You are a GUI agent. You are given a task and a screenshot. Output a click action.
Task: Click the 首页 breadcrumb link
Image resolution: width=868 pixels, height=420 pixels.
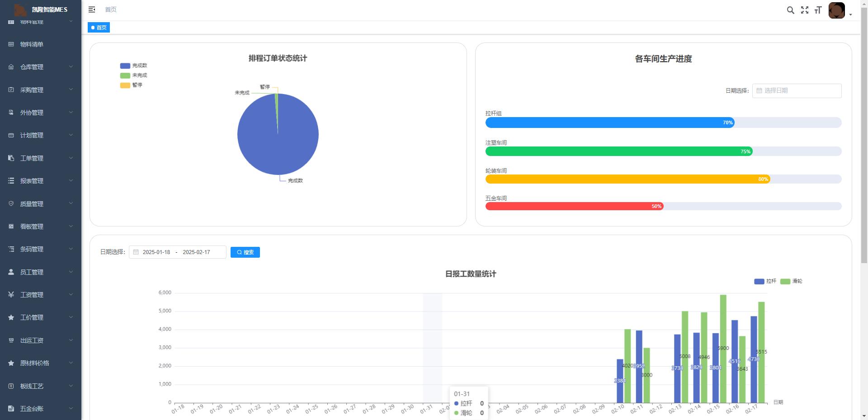point(111,9)
